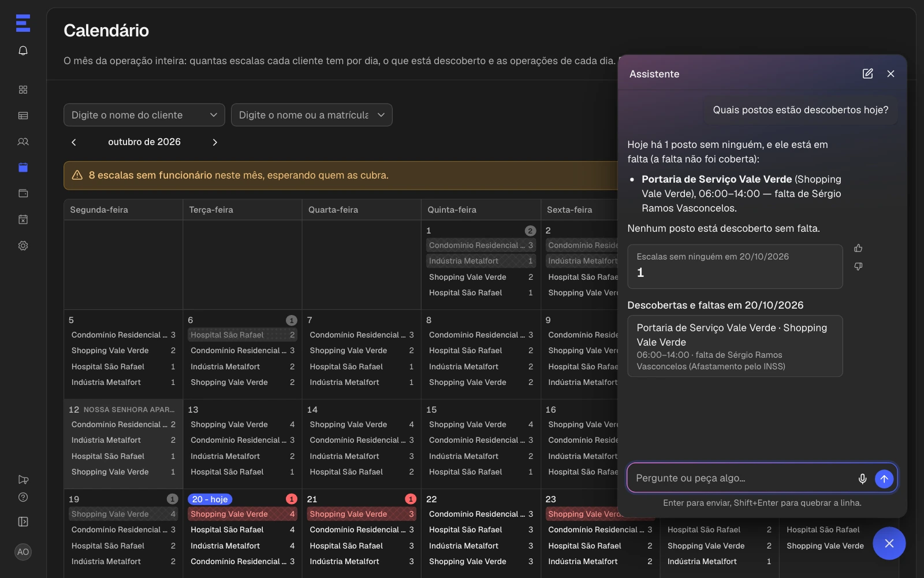
Task: Open the employee name or matrícula dropdown
Action: [x=312, y=115]
